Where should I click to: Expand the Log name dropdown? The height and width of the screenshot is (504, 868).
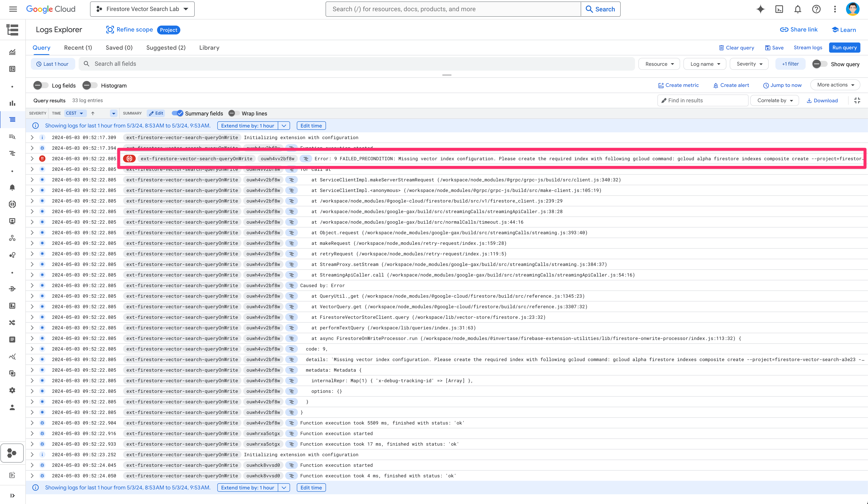705,64
